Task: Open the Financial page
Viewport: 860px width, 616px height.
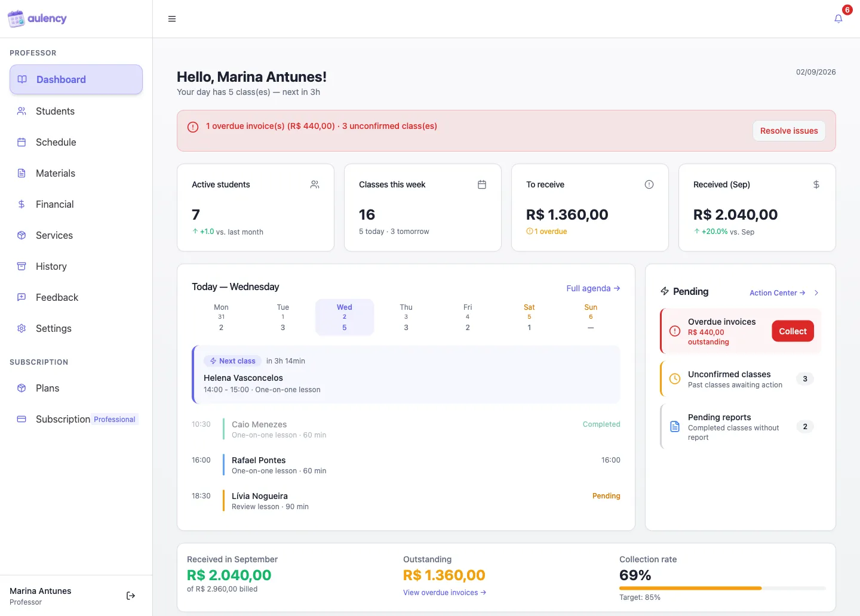Action: point(76,204)
